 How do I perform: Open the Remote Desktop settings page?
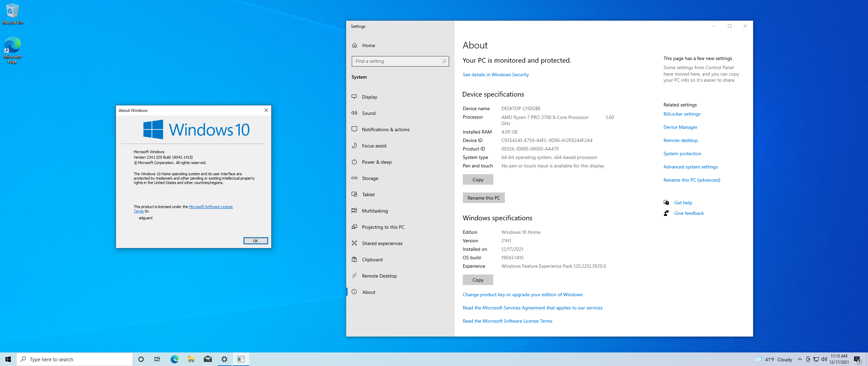[379, 276]
